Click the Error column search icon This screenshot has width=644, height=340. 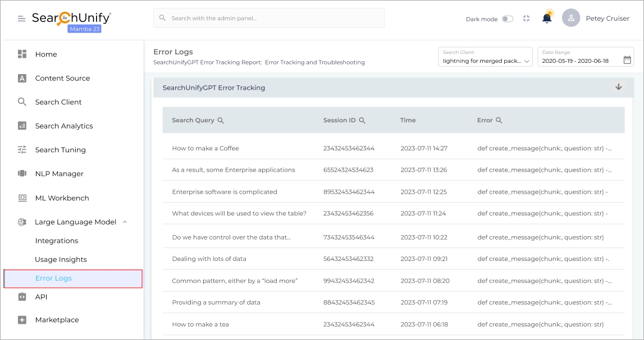point(499,121)
